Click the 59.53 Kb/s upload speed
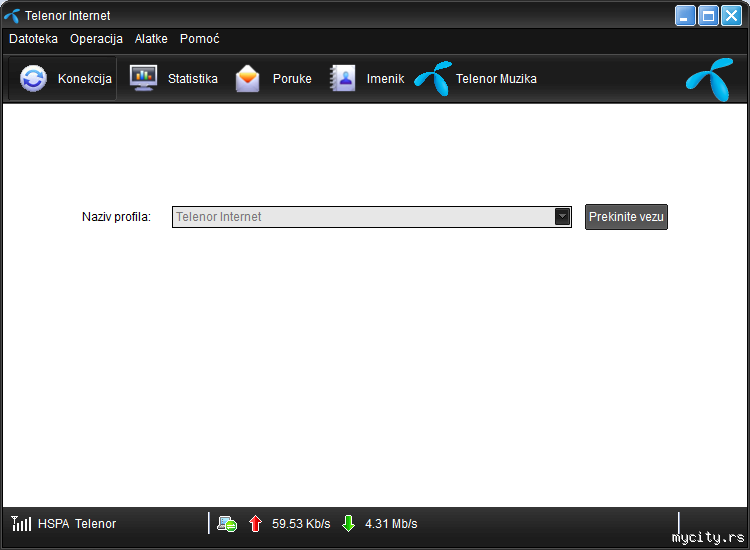Screen dimensions: 750x550 pos(301,524)
